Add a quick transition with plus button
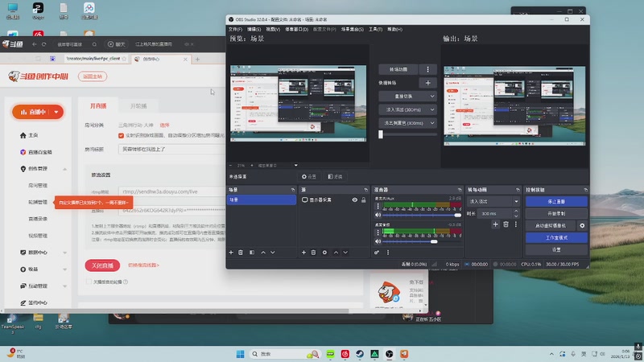 coord(428,83)
